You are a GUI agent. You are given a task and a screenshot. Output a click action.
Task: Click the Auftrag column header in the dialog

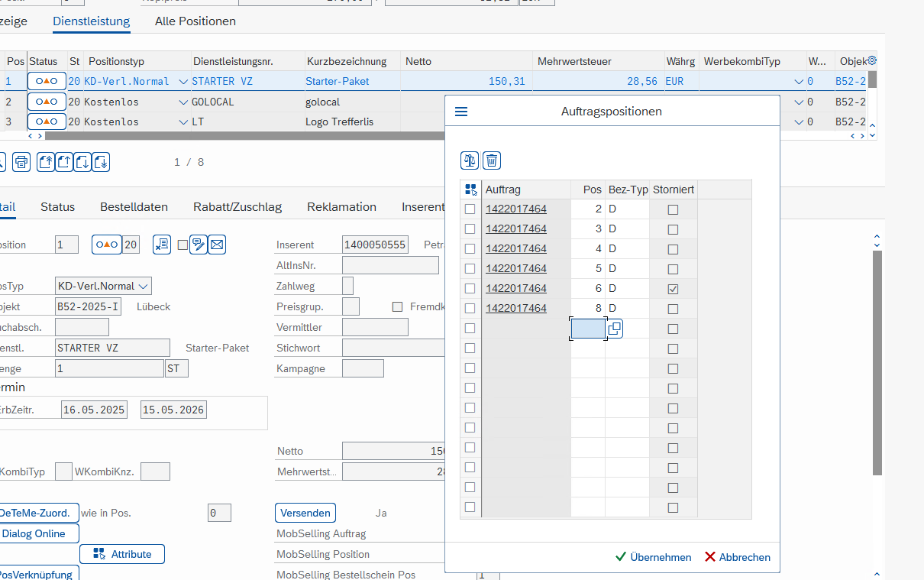(527, 190)
